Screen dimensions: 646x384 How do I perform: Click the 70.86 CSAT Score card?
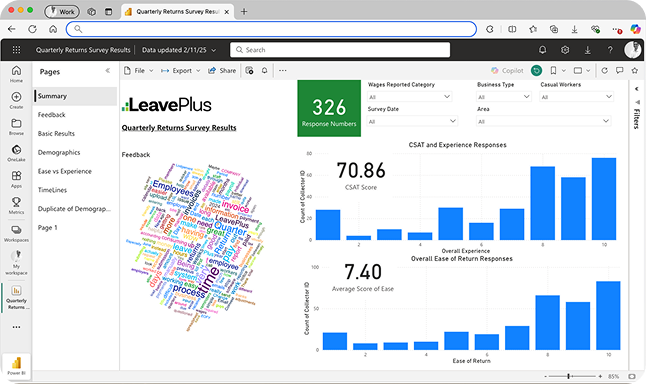tap(361, 176)
